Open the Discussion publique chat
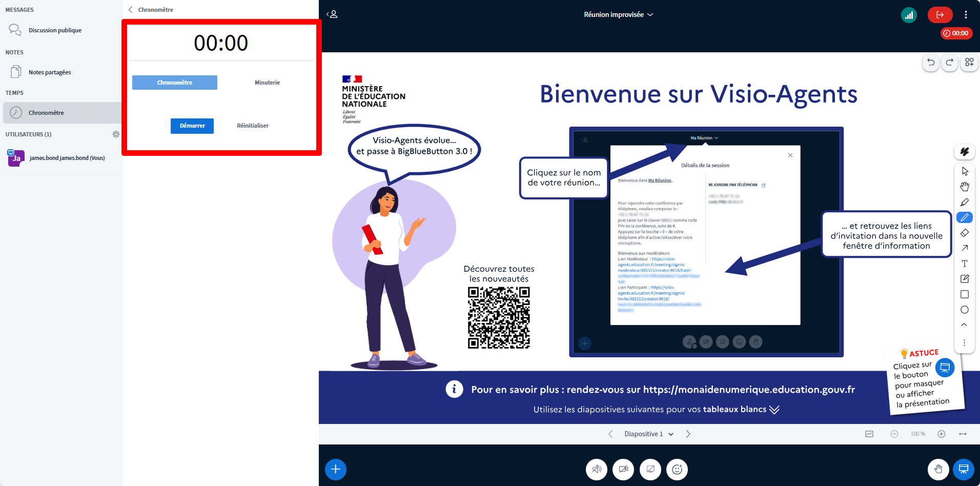This screenshot has width=980, height=486. (62, 30)
